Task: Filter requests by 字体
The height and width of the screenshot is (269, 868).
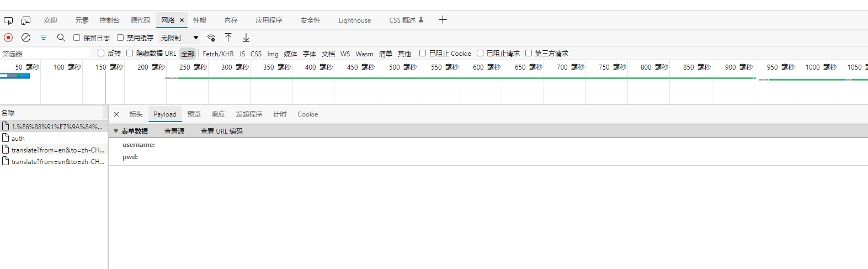Action: pos(309,54)
